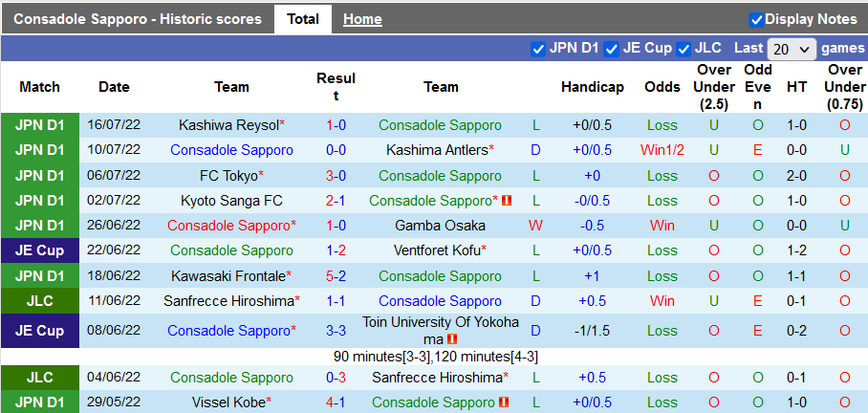Uncheck the JPN D1 filter checkbox
868x413 pixels.
537,49
